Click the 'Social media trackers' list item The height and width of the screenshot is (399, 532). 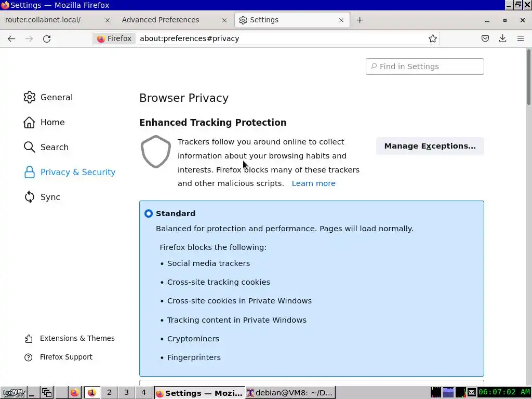point(208,263)
